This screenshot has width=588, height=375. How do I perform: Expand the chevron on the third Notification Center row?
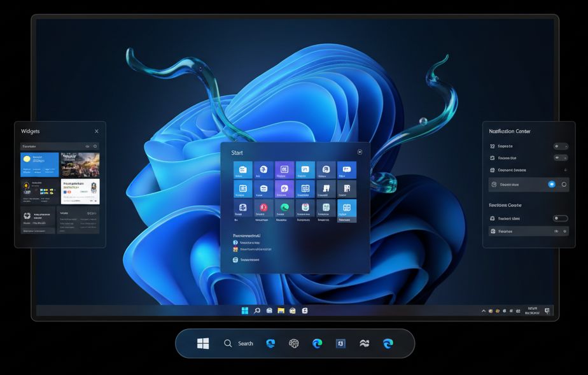point(565,169)
